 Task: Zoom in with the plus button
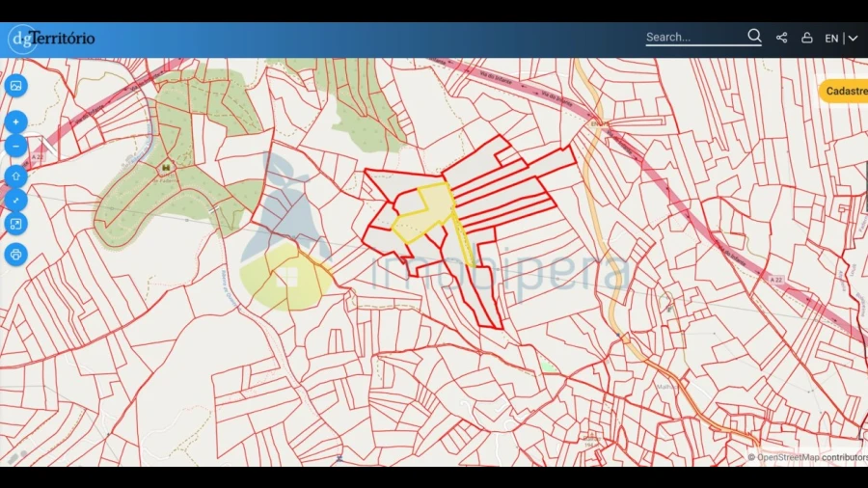click(16, 122)
